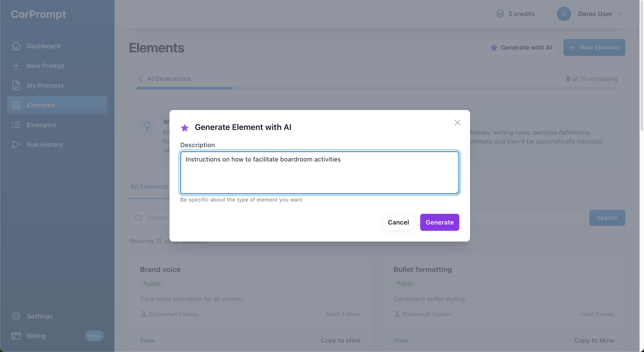The width and height of the screenshot is (644, 352).
Task: Click the Demo User avatar
Action: (x=564, y=14)
